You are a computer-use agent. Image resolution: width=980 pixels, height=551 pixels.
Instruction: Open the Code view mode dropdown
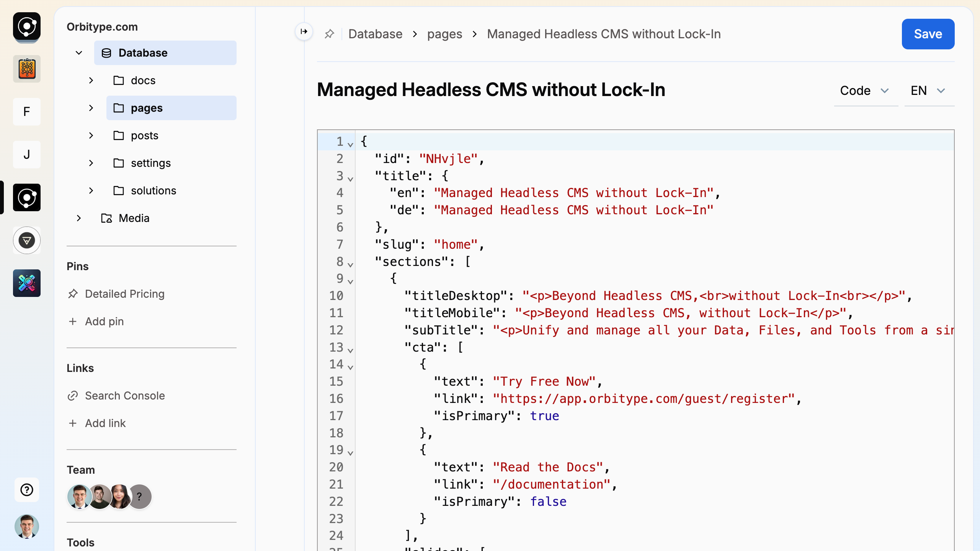click(866, 91)
